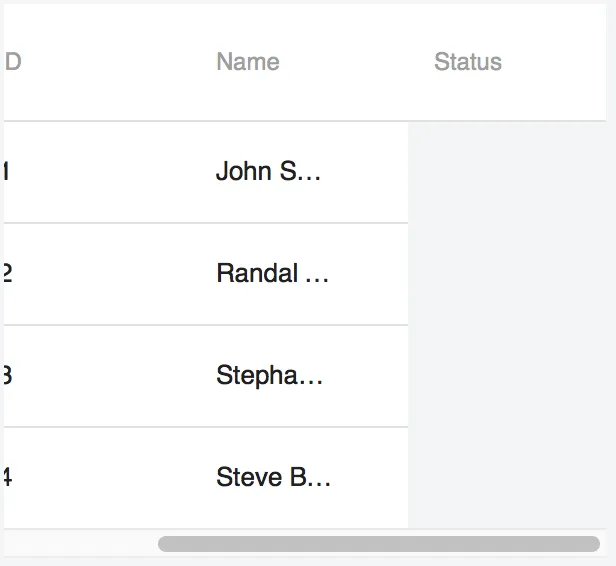Select the Randal … name cell
616x566 pixels.
pyautogui.click(x=272, y=274)
